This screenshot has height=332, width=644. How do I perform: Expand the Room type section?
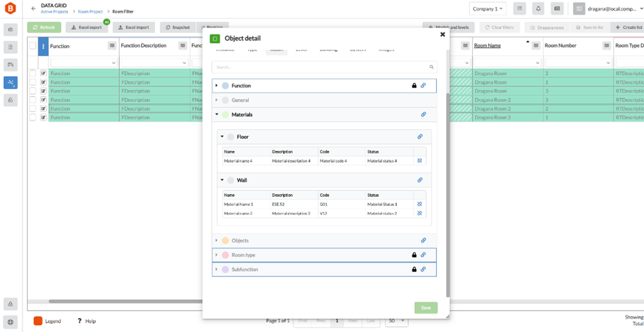pos(217,255)
